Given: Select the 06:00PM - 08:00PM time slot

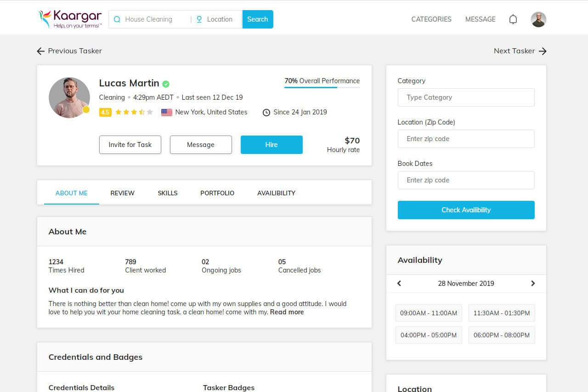Looking at the screenshot, I should point(501,335).
